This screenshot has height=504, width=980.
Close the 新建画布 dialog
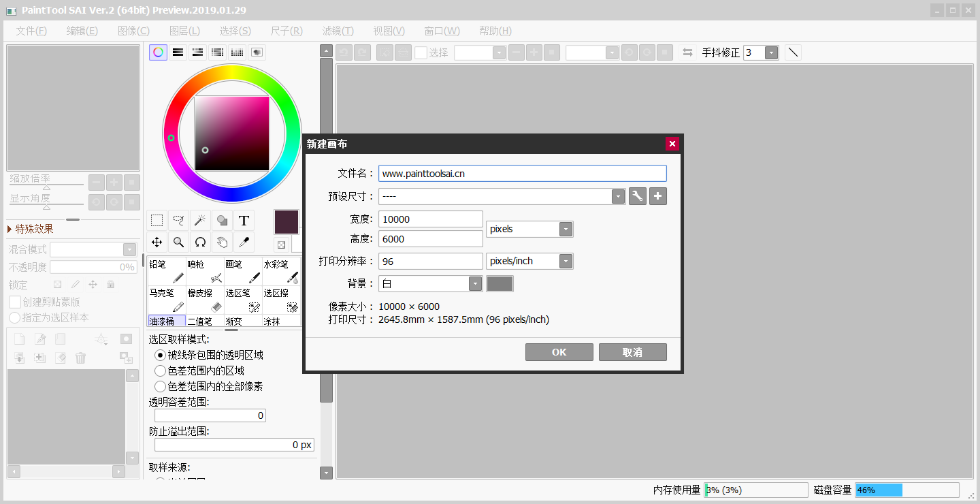click(x=672, y=144)
